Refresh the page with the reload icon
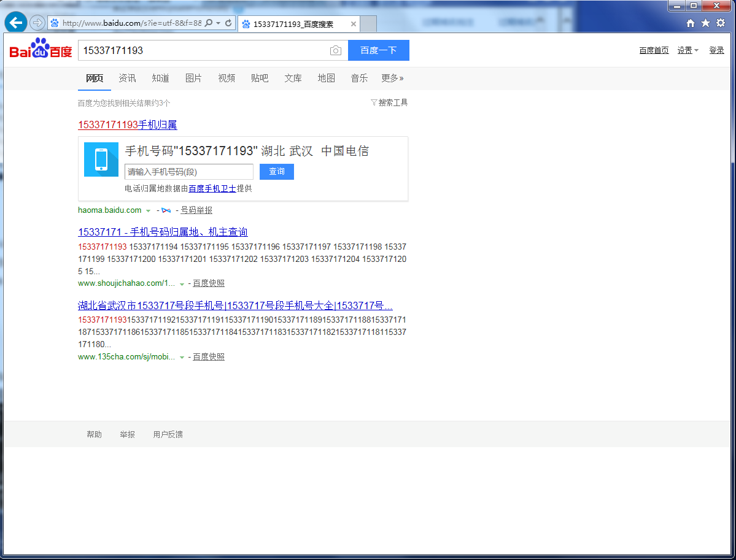 coord(228,23)
